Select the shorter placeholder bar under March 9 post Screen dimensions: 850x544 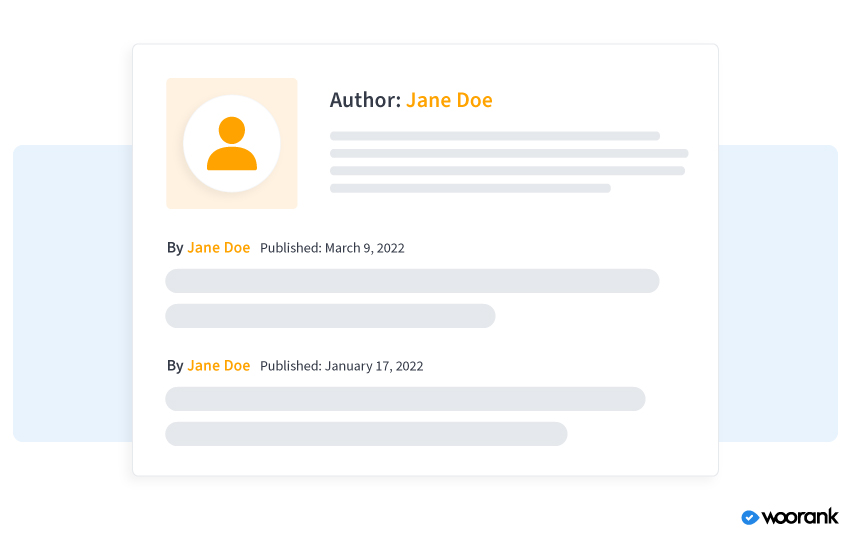330,316
